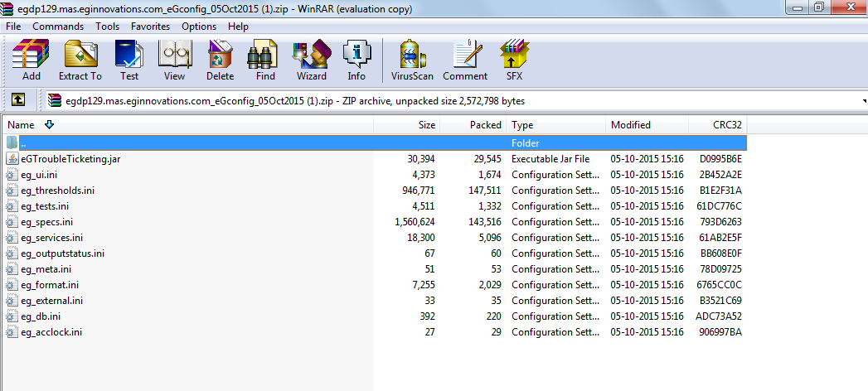This screenshot has height=391, width=868.
Task: Click the Test archive icon
Action: click(x=129, y=54)
